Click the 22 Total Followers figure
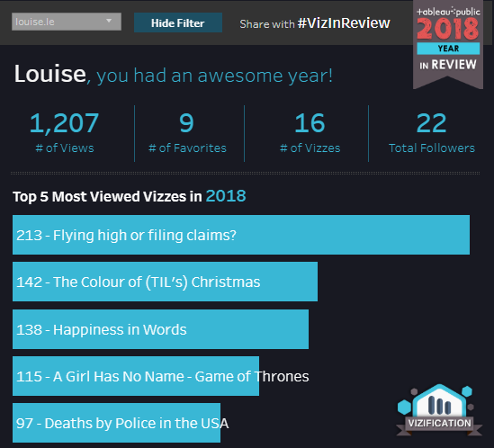The height and width of the screenshot is (448, 494). [431, 123]
